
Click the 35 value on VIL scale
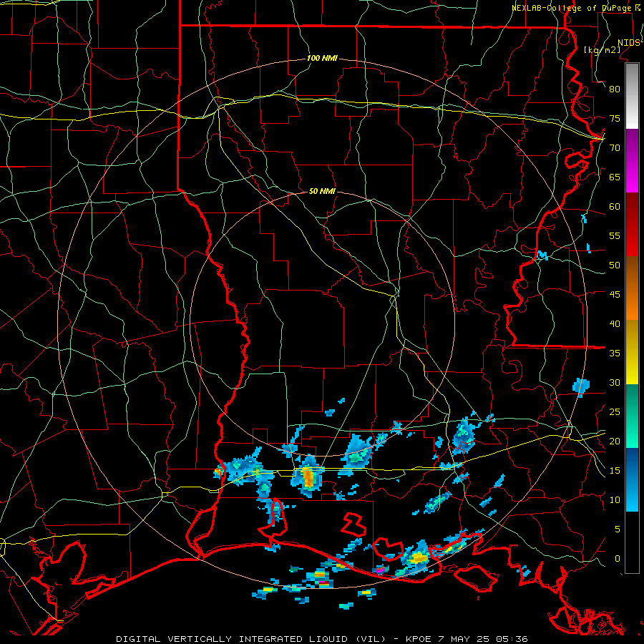point(615,353)
